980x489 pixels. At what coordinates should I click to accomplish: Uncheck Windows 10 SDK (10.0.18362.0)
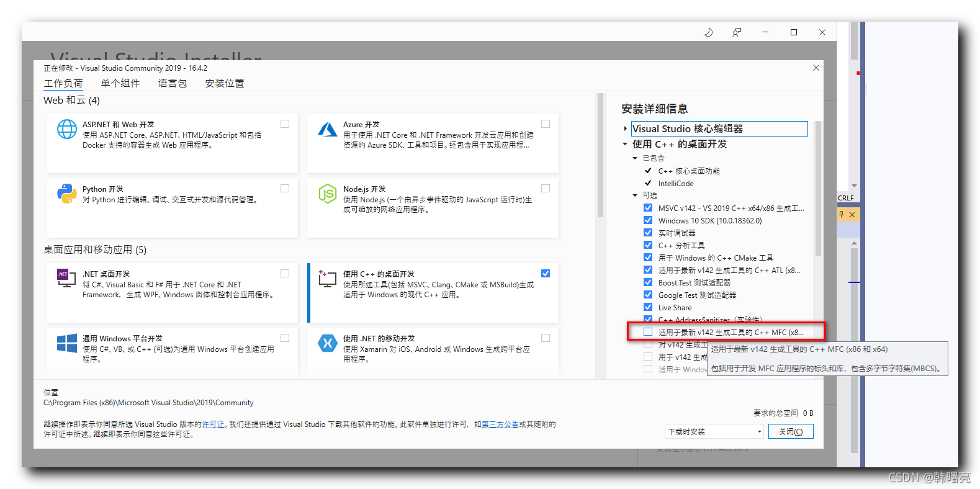click(x=648, y=220)
